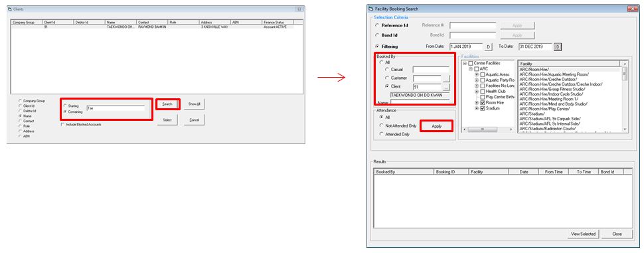Tick the Centre Facilities checkbox
The image size is (644, 253).
[x=471, y=64]
